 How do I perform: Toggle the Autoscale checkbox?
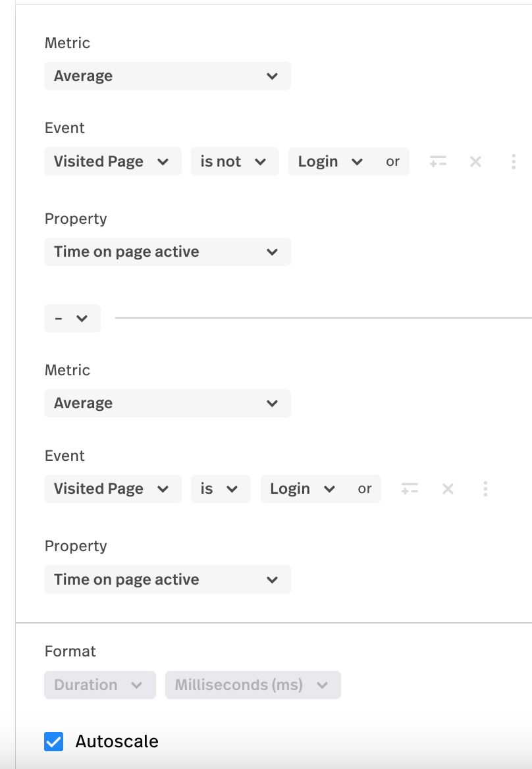[54, 741]
